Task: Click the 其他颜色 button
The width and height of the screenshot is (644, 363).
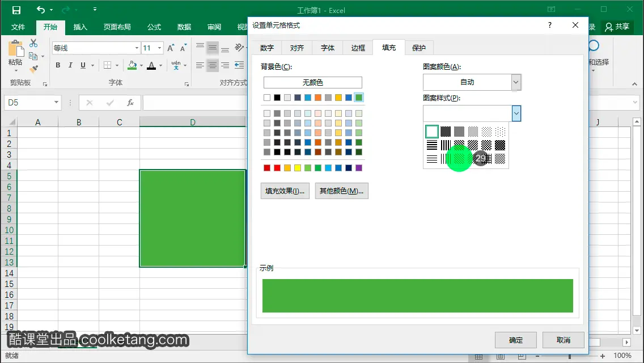Action: click(x=341, y=191)
